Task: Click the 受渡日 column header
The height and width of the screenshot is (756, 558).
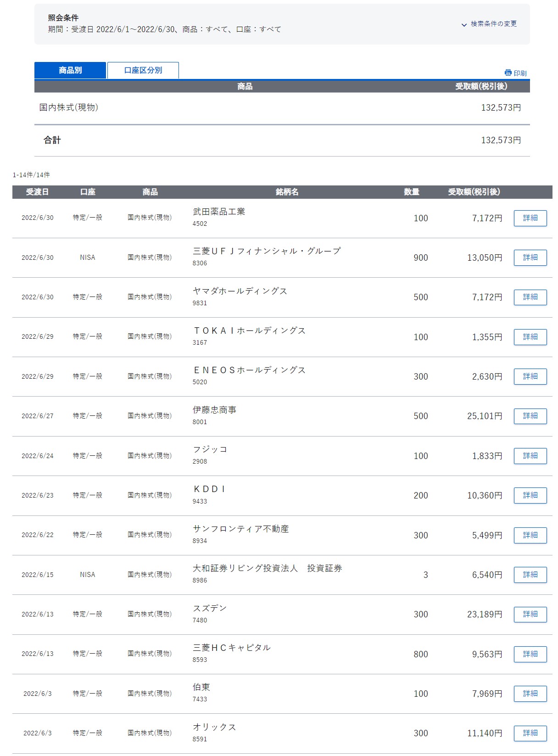Action: point(37,192)
